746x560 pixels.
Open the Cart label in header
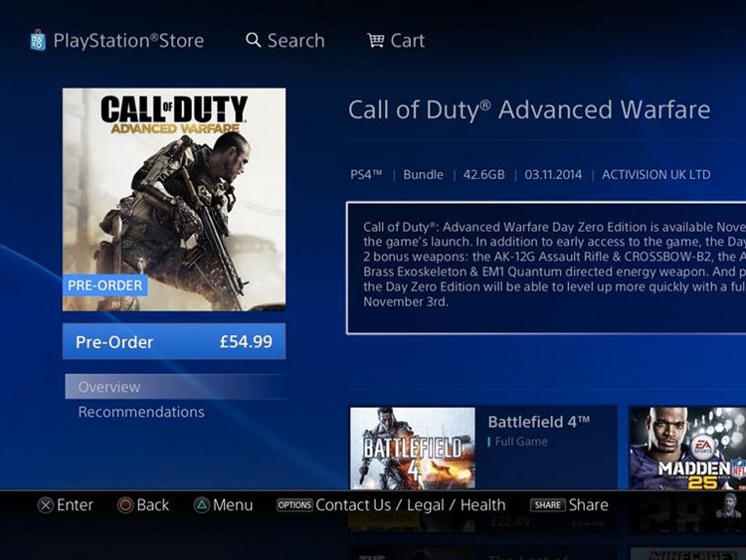408,41
